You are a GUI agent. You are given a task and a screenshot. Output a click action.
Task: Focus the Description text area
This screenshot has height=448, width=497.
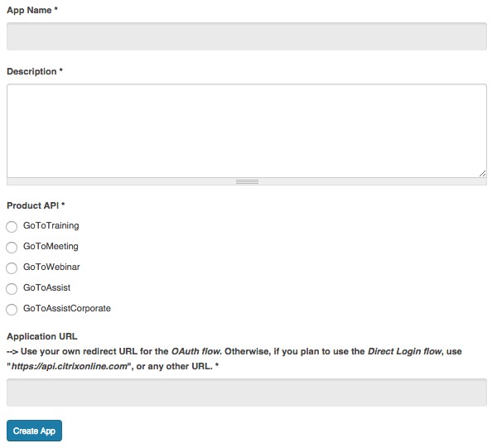tap(247, 131)
